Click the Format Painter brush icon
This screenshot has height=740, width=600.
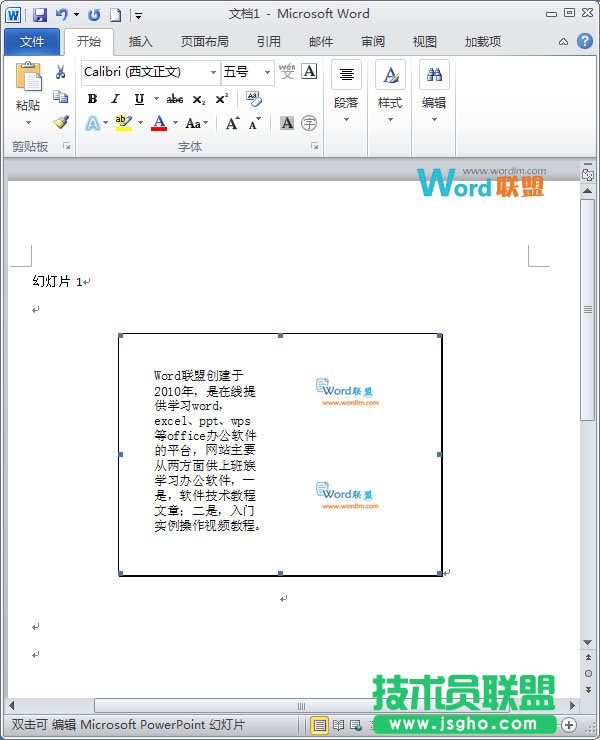pos(61,122)
